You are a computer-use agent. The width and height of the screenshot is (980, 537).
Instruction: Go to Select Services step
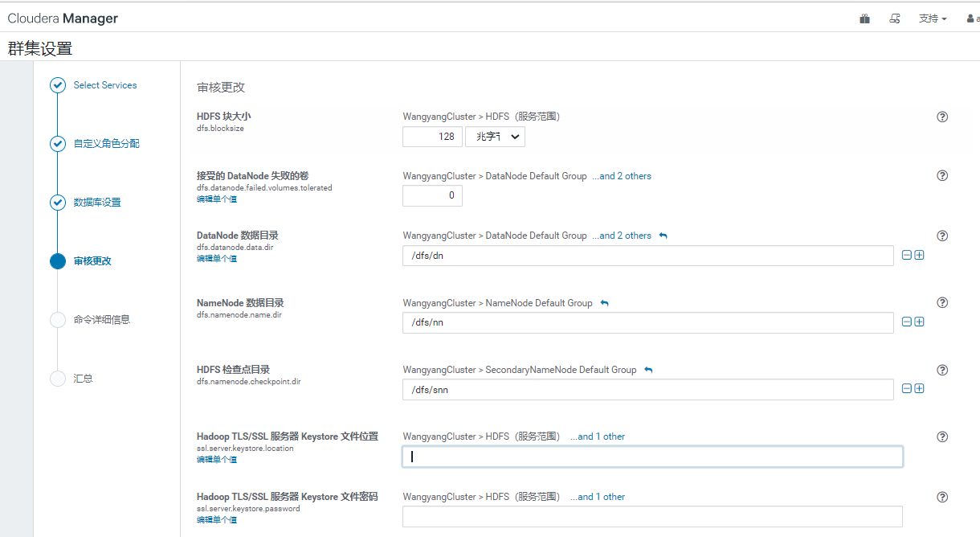(x=105, y=85)
